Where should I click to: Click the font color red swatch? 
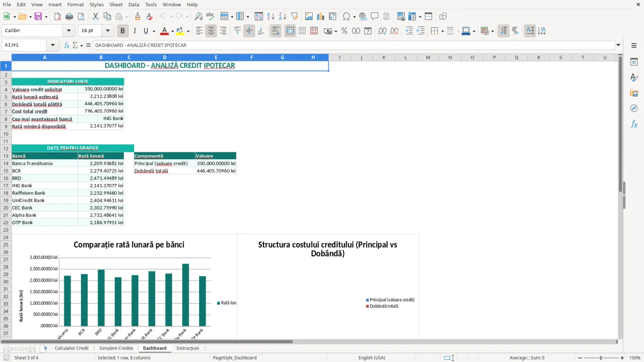click(165, 31)
